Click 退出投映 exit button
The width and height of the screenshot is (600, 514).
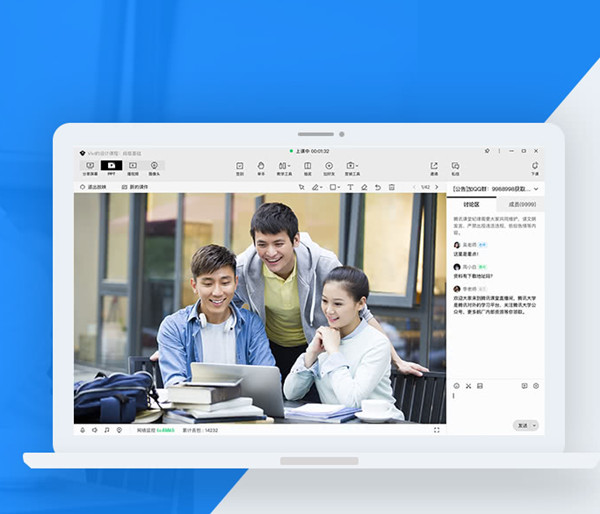pyautogui.click(x=96, y=187)
